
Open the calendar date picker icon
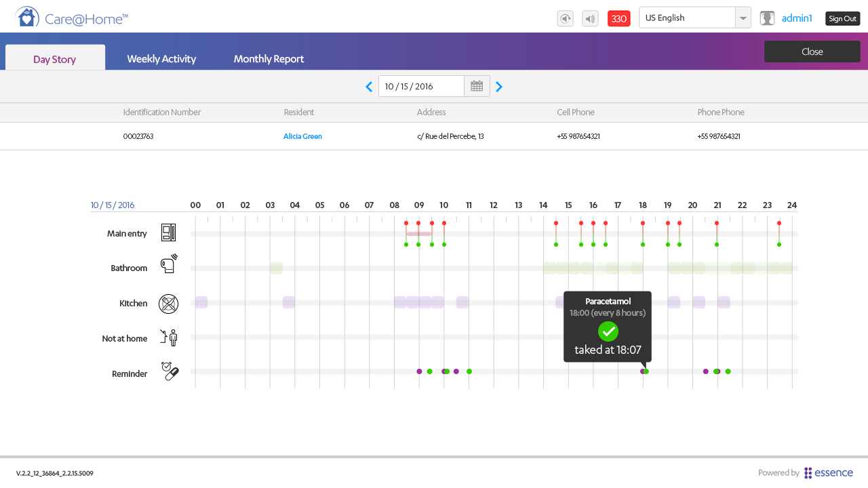point(477,86)
